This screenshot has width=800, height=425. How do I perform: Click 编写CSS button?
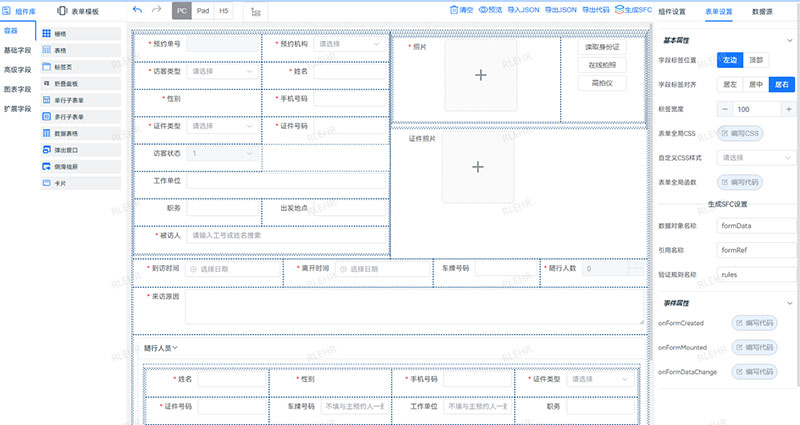tap(740, 133)
